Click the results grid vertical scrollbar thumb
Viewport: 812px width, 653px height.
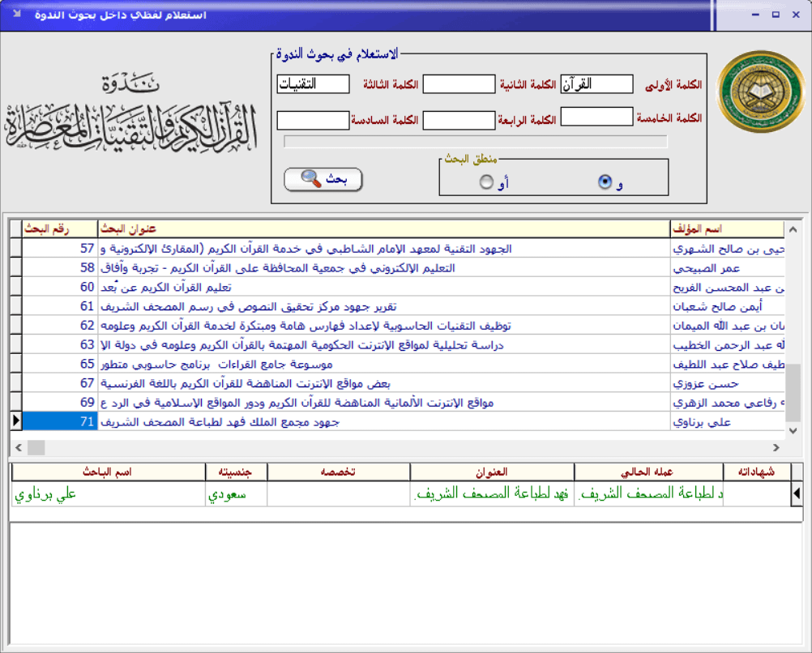[x=793, y=392]
